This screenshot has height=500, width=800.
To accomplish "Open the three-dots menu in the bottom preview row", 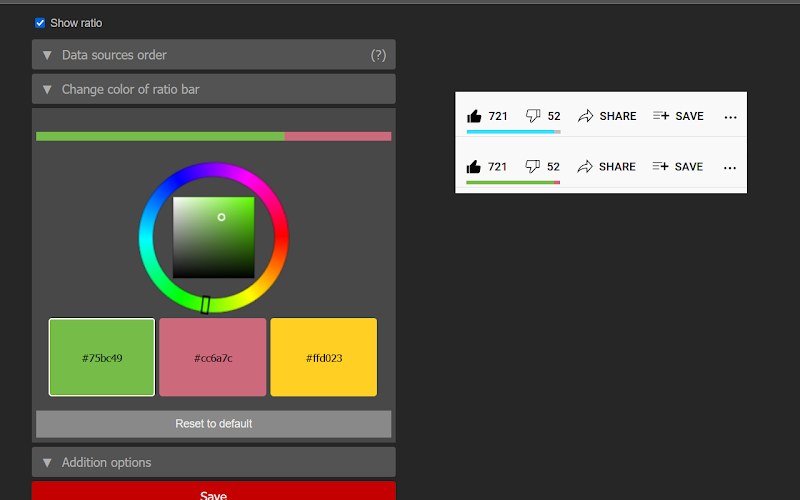I will tap(730, 168).
